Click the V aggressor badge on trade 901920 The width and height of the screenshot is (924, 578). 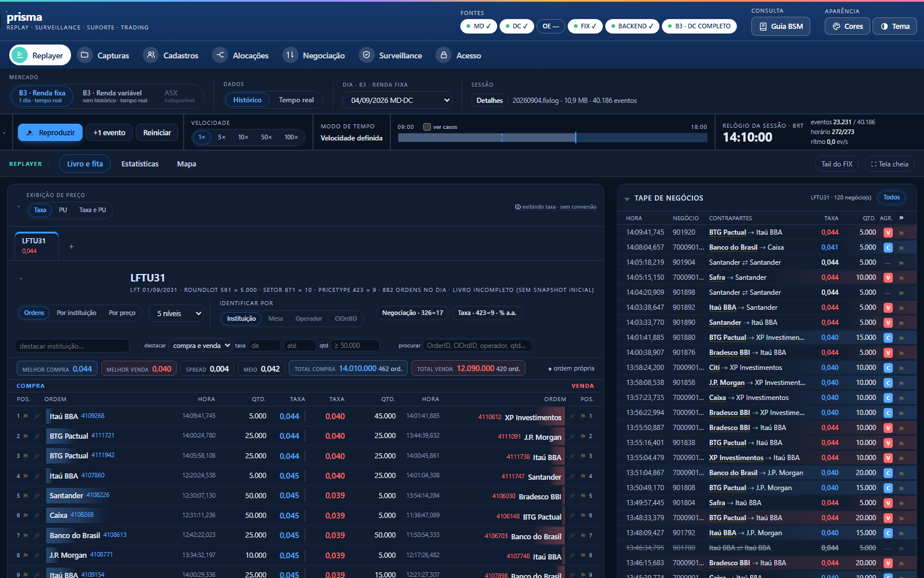888,232
